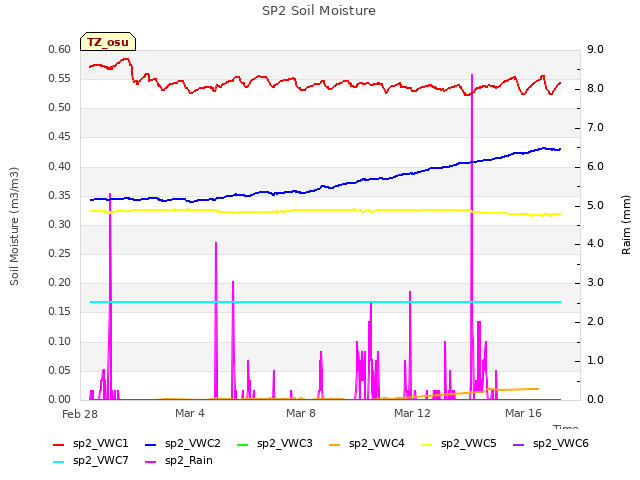640x480 pixels.
Task: Click the Raim (mm) right axis label
Action: (x=626, y=225)
